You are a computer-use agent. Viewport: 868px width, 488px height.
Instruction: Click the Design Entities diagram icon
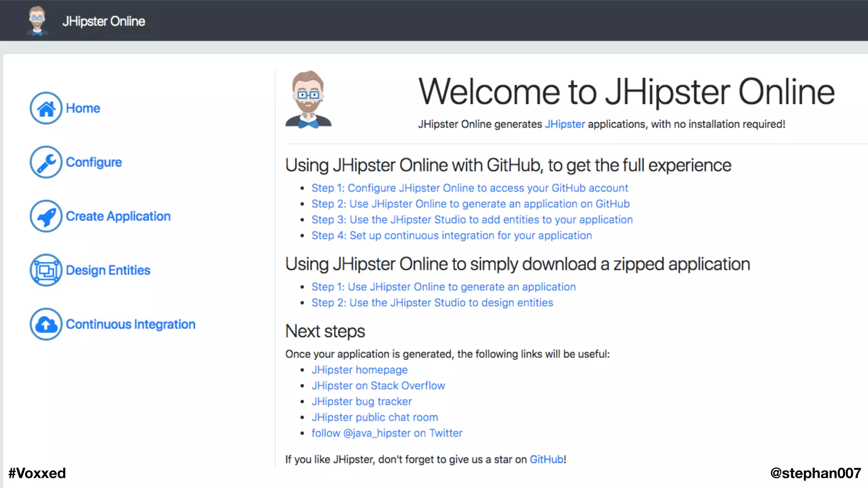click(x=46, y=270)
